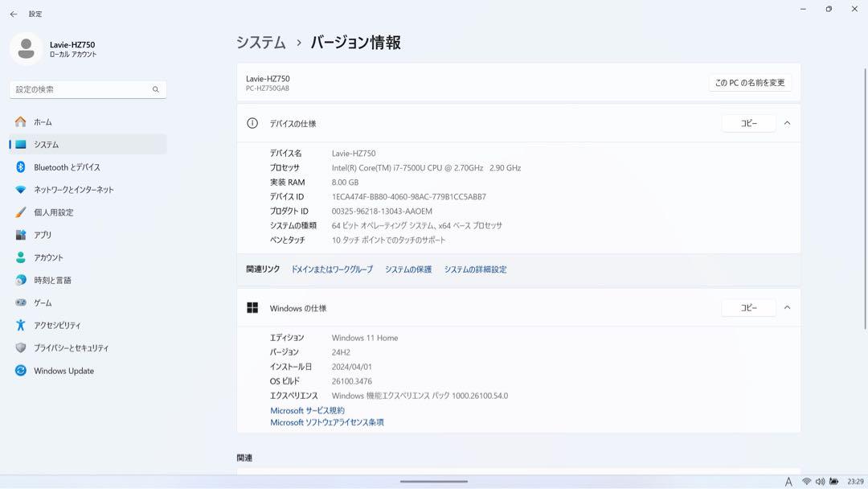Open システムの詳細設定 link
The height and width of the screenshot is (489, 868).
coord(476,269)
